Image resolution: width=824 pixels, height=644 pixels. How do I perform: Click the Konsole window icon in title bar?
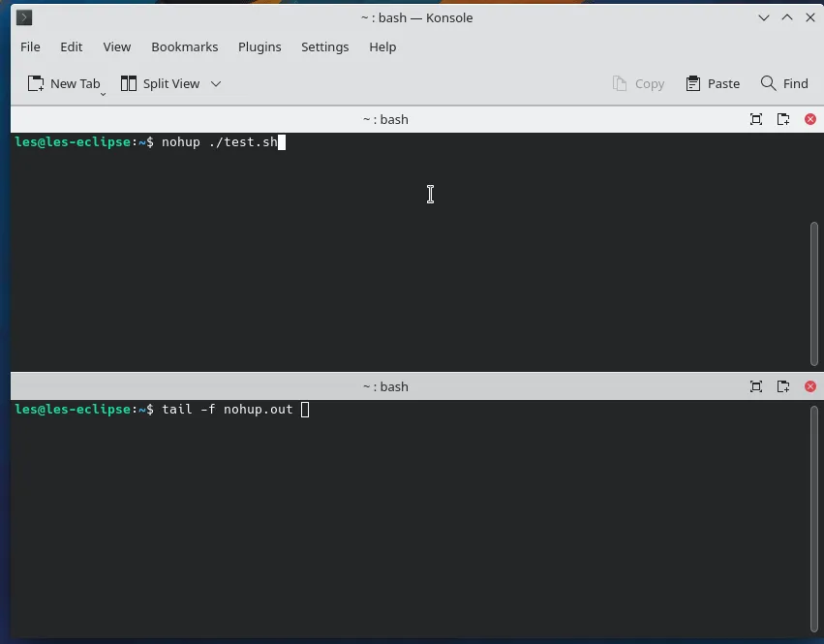(24, 17)
